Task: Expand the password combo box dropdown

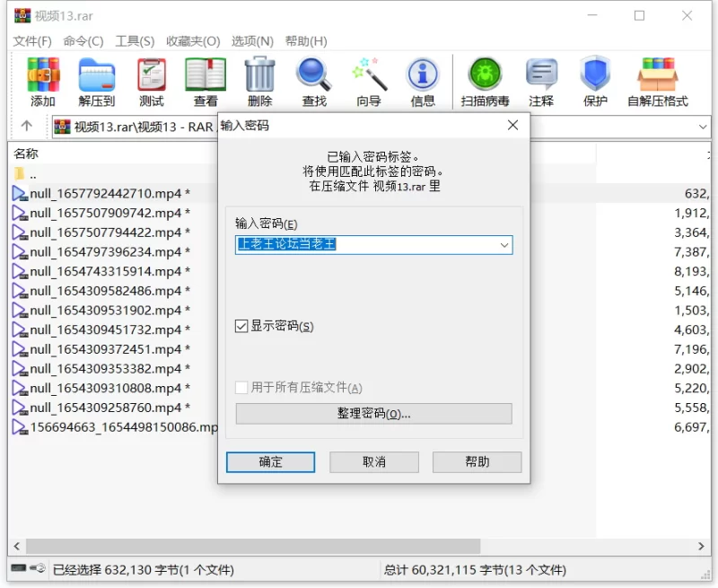Action: [x=503, y=245]
